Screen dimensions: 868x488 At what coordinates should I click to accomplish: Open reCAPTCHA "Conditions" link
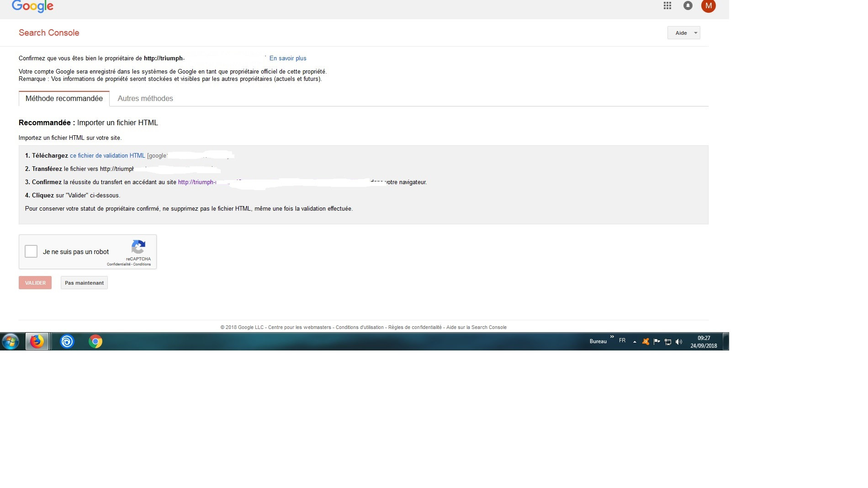[142, 264]
